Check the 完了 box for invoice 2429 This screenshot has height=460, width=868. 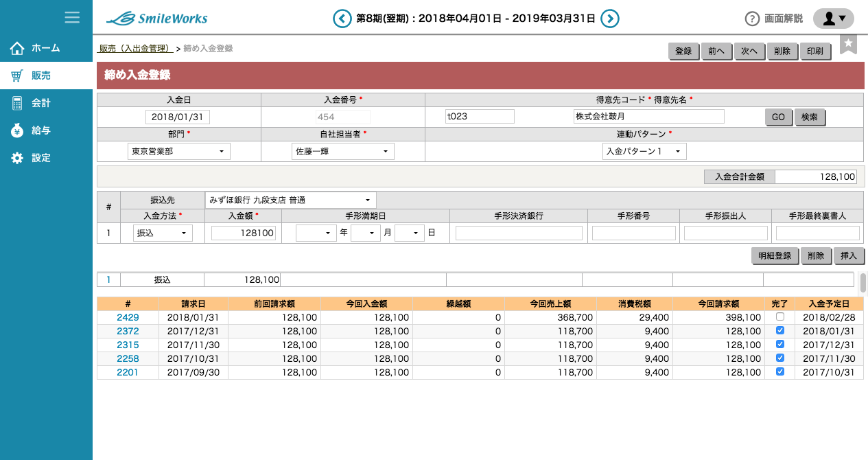[x=779, y=317]
